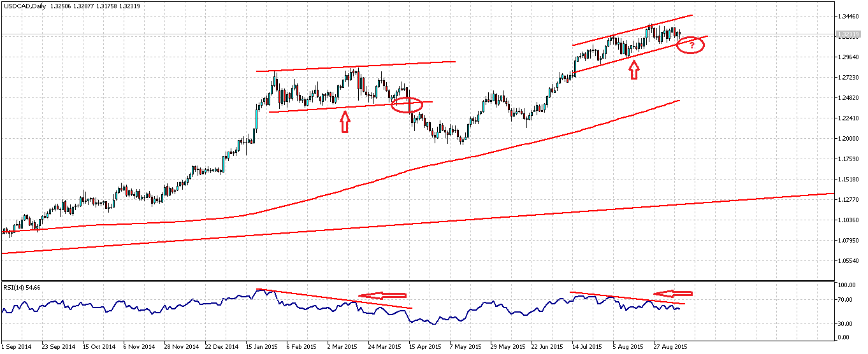Click the RSI(14) 54.66 indicator label
Screen dimensions: 868x354
click(22, 288)
